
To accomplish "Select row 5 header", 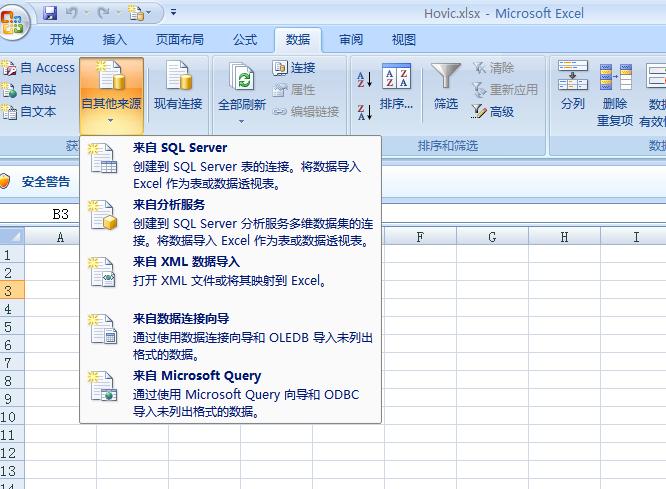I will 12,327.
